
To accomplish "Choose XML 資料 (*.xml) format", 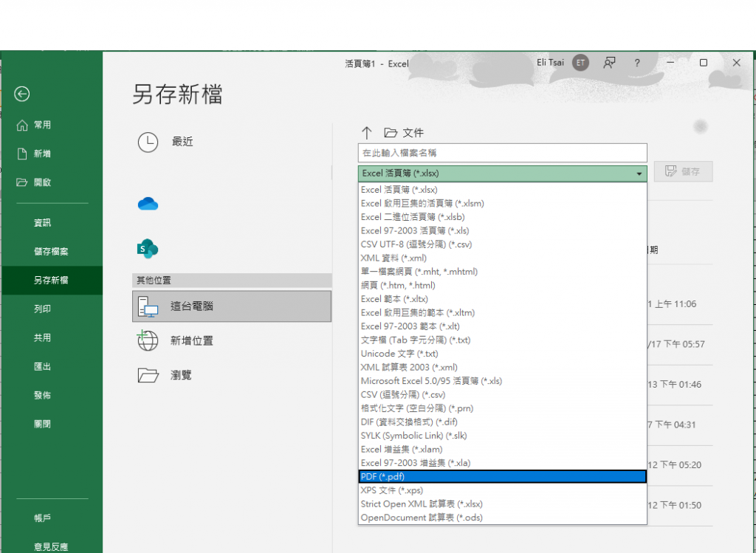I will click(x=502, y=258).
